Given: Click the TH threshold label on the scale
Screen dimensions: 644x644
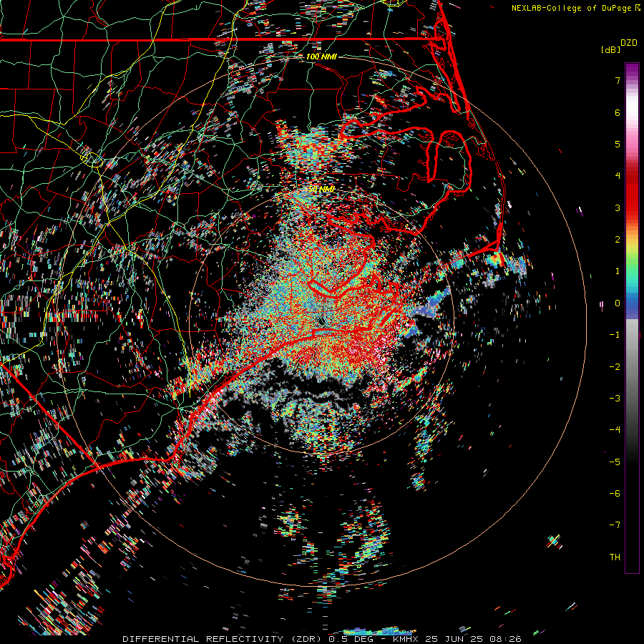Looking at the screenshot, I should click(615, 557).
